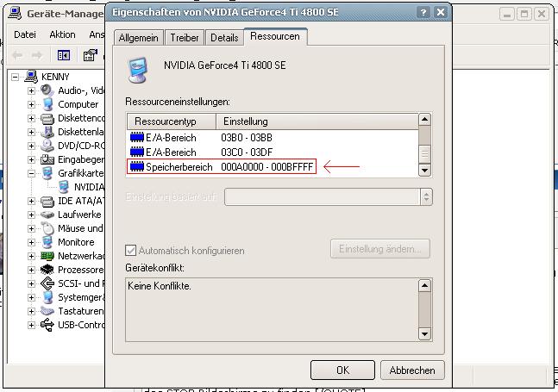The height and width of the screenshot is (392, 558).
Task: Click the Ressourcentyp column header
Action: tap(172, 121)
